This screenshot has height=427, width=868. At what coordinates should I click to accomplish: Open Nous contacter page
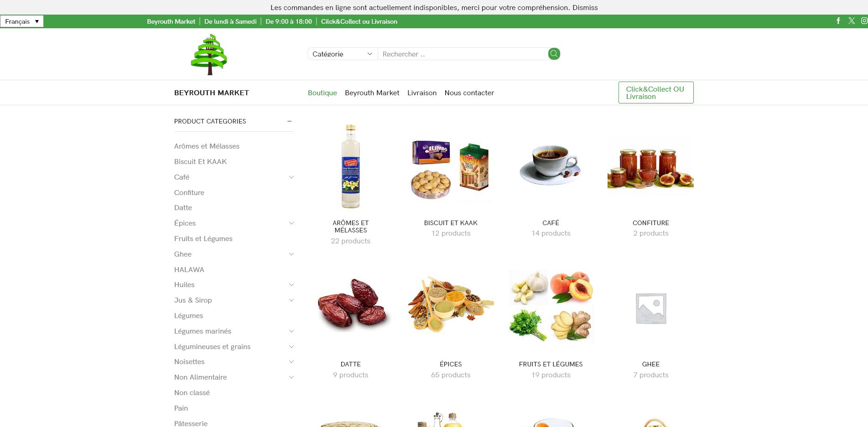[x=469, y=93]
